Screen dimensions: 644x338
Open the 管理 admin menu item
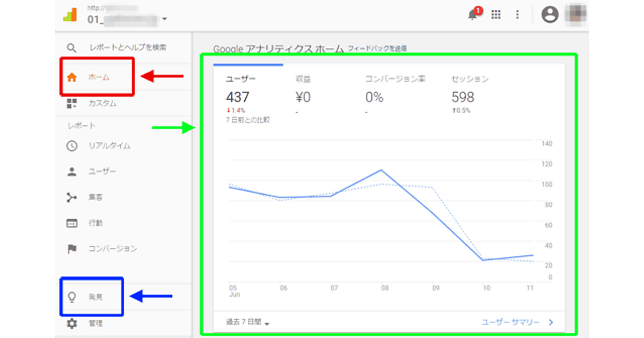96,324
